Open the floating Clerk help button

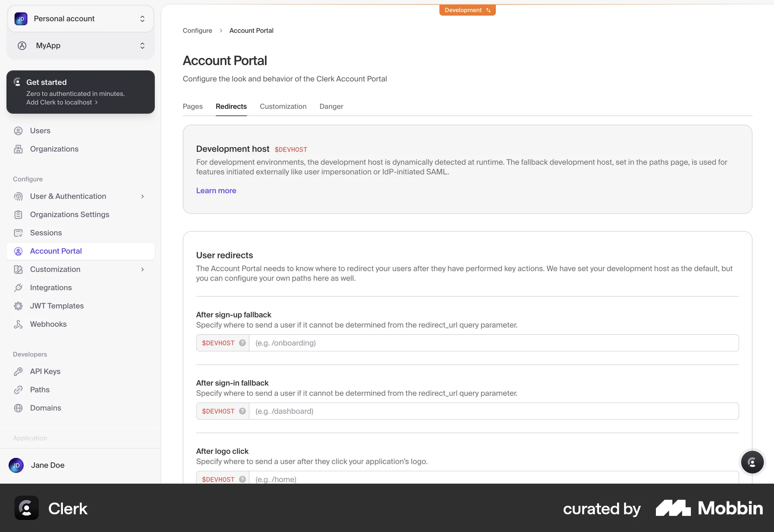pyautogui.click(x=752, y=462)
